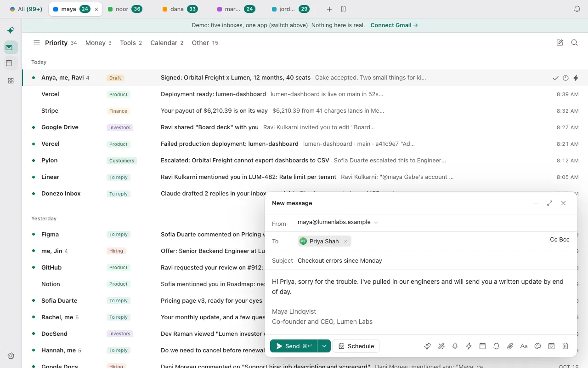Click the Send button

tap(294, 346)
